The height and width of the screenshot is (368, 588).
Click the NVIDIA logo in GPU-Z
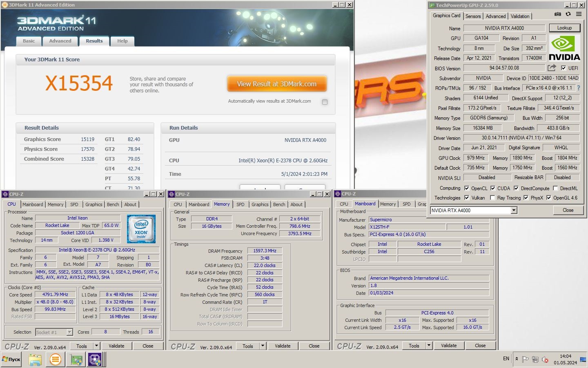[564, 48]
